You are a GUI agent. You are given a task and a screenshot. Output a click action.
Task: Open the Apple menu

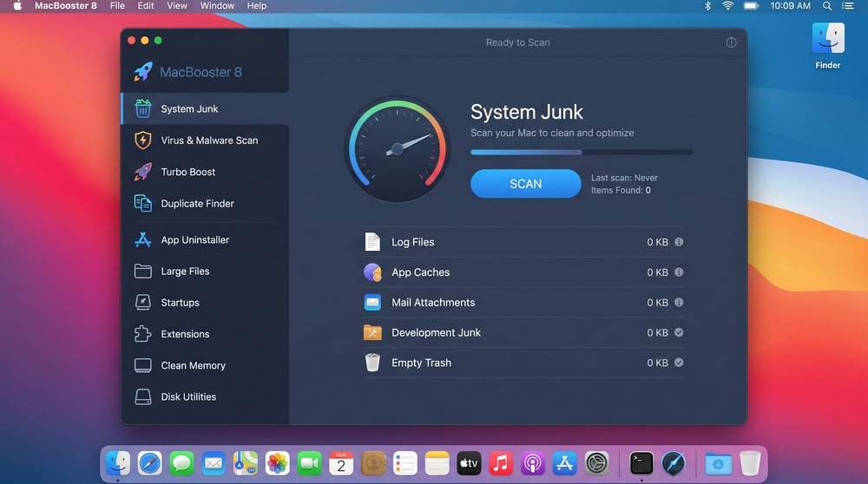[17, 5]
